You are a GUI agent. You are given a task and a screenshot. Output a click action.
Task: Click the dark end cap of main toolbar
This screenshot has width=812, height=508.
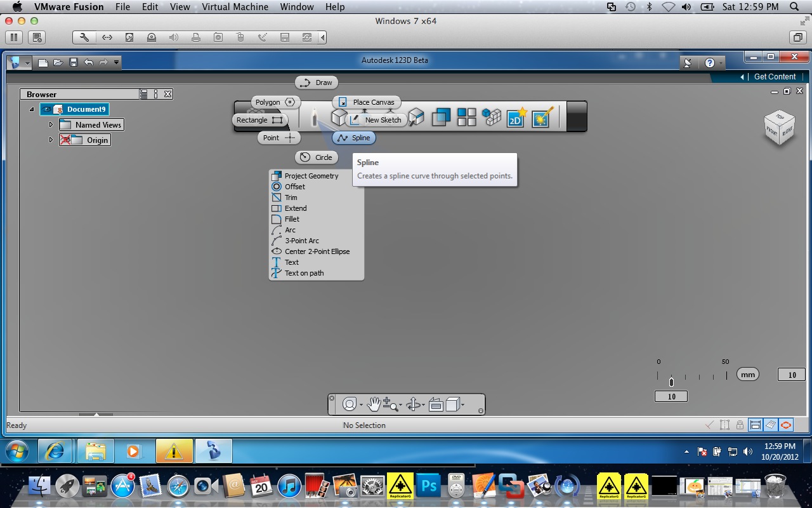[x=576, y=117]
